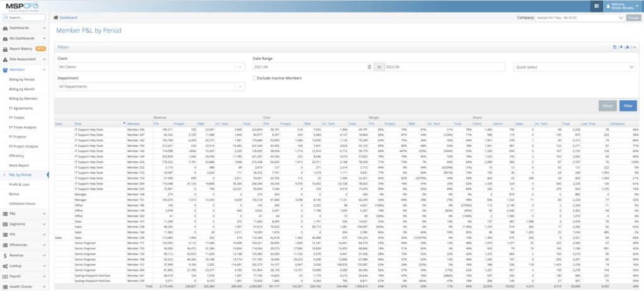The image size is (644, 291).
Task: Click the Revenue dollar sign icon
Action: point(5,256)
